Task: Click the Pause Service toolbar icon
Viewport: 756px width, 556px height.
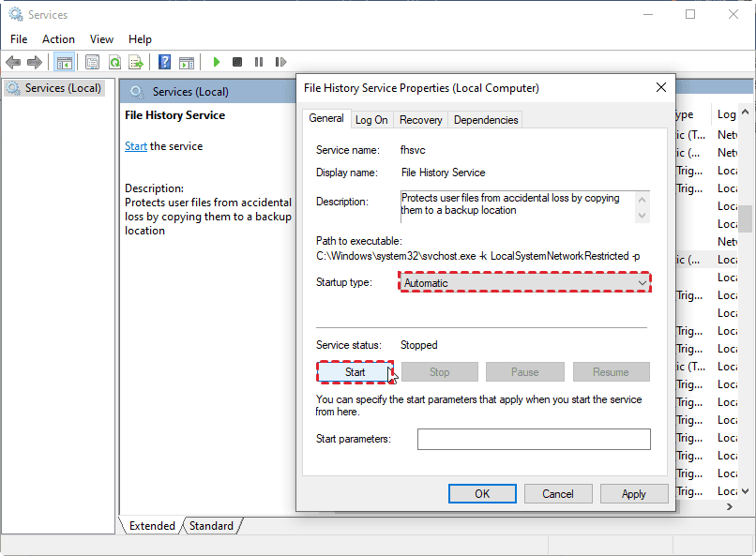Action: click(259, 62)
